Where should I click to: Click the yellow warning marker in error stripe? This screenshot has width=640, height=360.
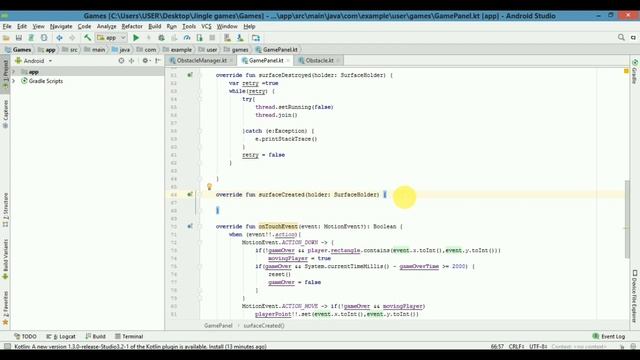(x=626, y=71)
